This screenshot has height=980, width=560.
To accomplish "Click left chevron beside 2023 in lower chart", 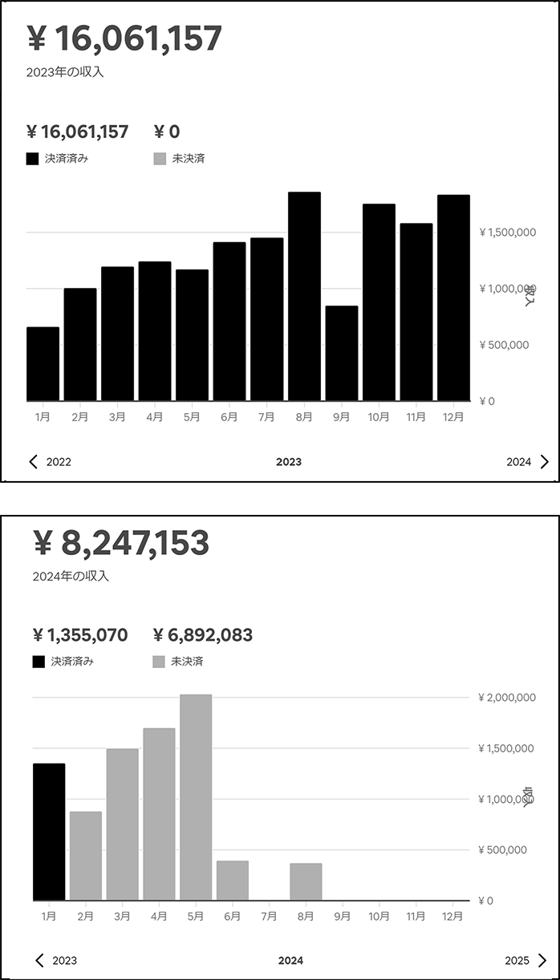I will (x=39, y=960).
